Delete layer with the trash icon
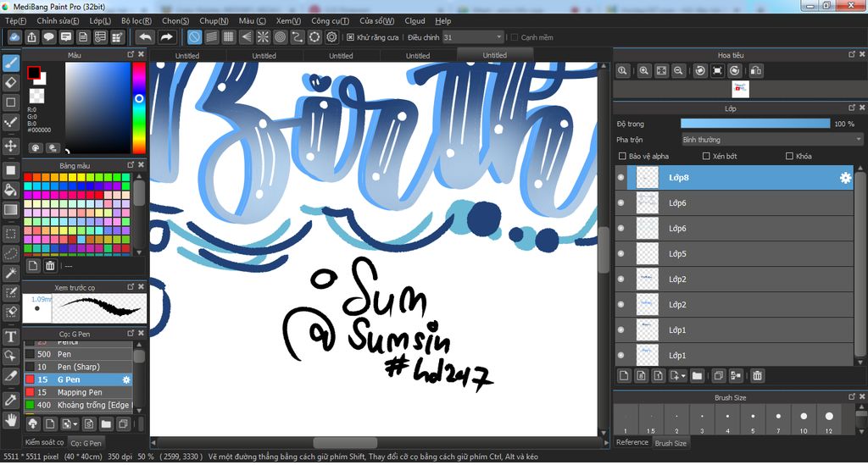The height and width of the screenshot is (465, 868). (x=757, y=376)
